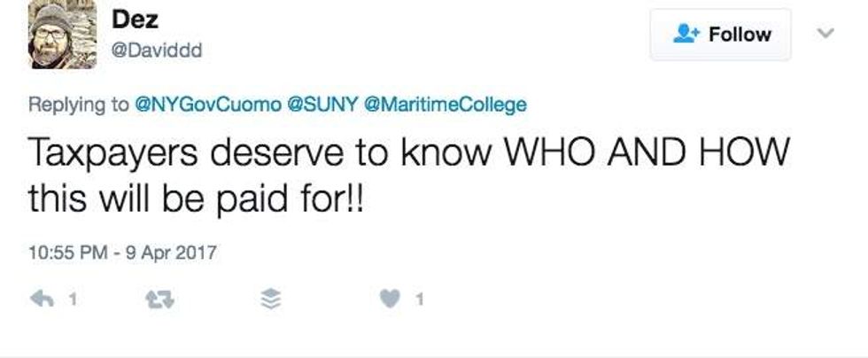Screen dimensions: 868x358
Task: Click the tweet line starting with Taxpayers
Action: click(x=407, y=152)
